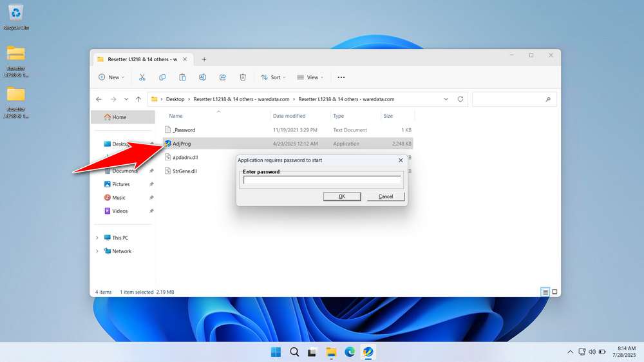The height and width of the screenshot is (362, 644).
Task: Go back with the left arrow
Action: click(99, 99)
